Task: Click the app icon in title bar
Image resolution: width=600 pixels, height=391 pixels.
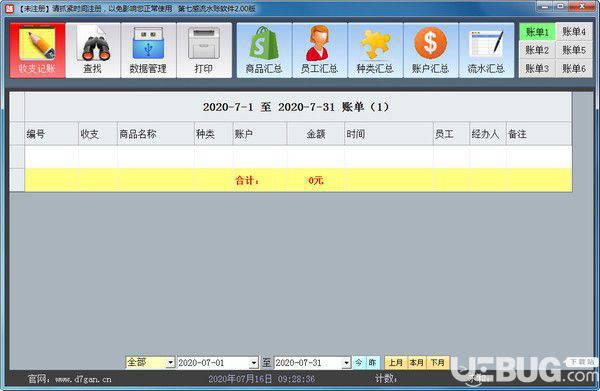Action: coord(9,8)
